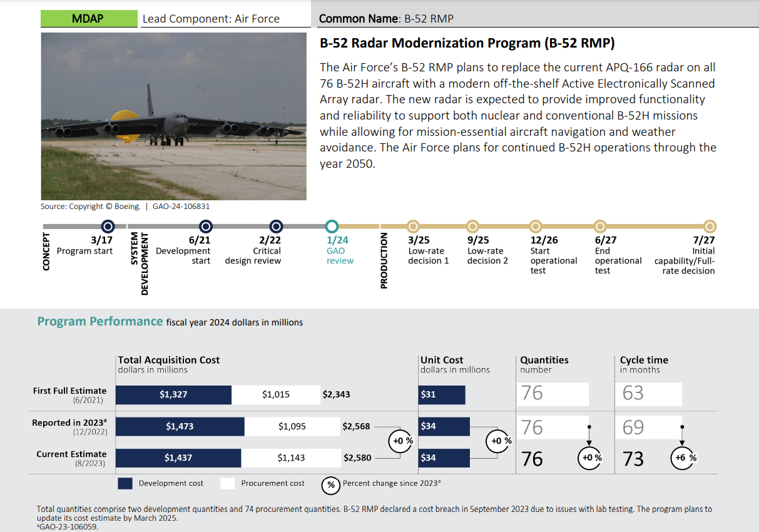Click the 7/27 Initial capability milestone marker
This screenshot has width=759, height=532.
click(x=710, y=227)
